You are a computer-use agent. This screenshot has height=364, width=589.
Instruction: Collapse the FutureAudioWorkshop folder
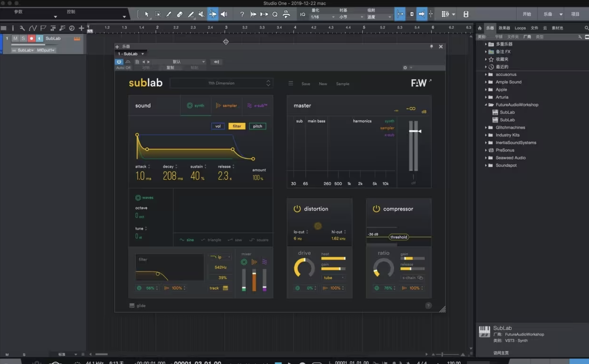pyautogui.click(x=486, y=105)
